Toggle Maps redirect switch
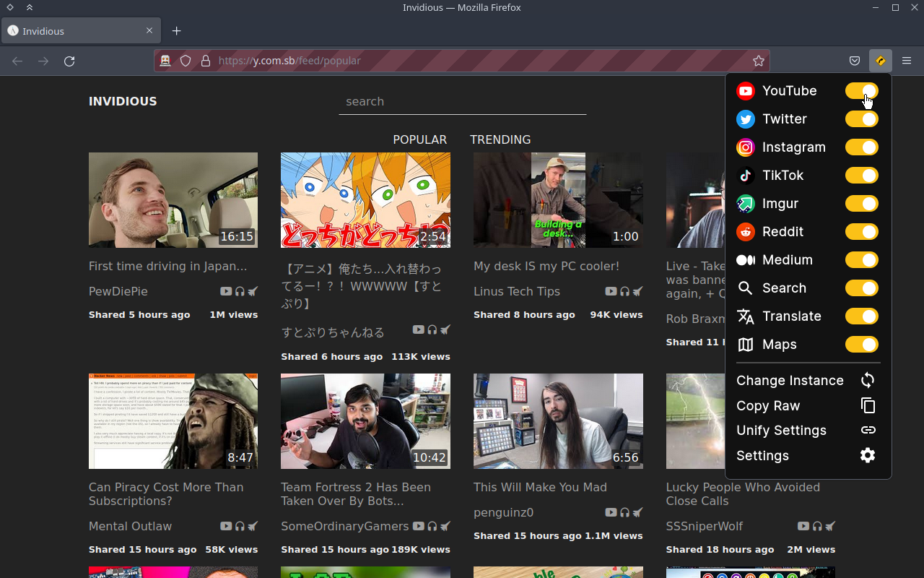The image size is (924, 578). [x=862, y=345]
